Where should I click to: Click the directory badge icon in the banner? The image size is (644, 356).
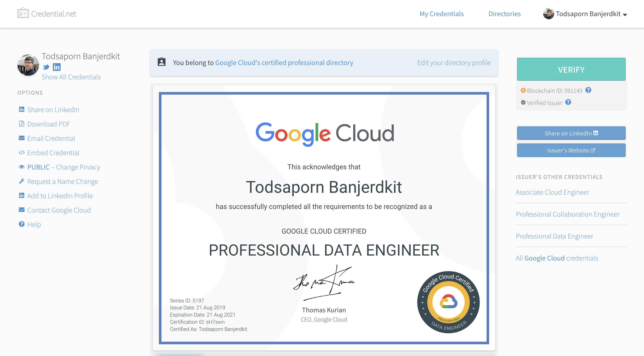click(162, 62)
